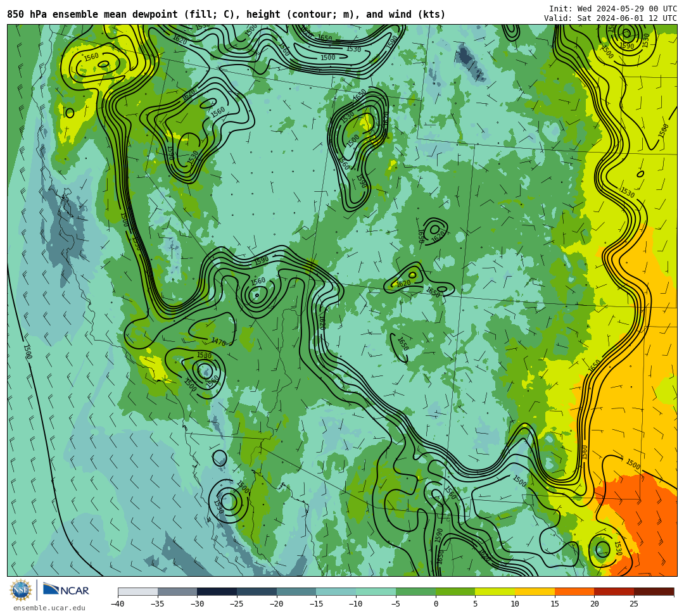Click the Valid: Sat 2024-06-01 12 UTC text
Image resolution: width=684 pixels, height=616 pixels.
pos(611,18)
